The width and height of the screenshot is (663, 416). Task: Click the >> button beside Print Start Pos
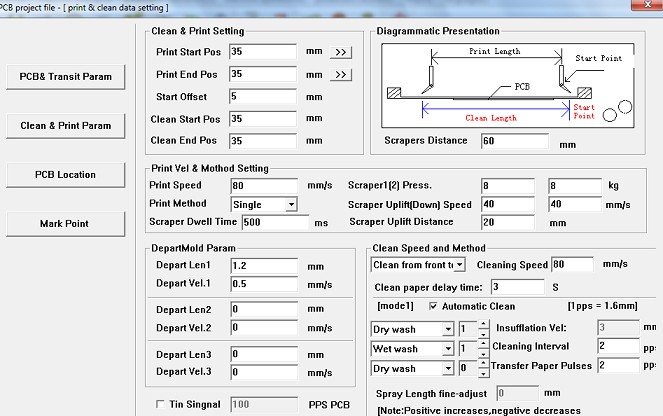coord(341,51)
